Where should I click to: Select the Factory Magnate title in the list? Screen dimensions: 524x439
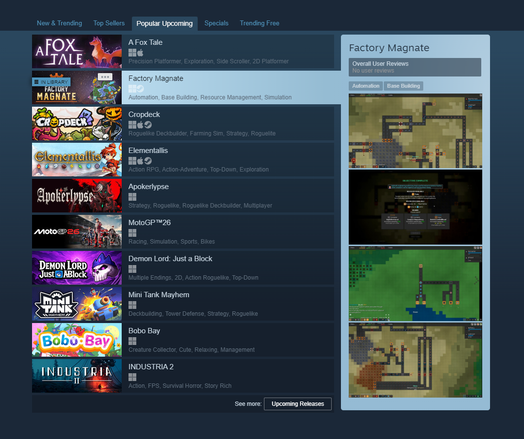[x=156, y=79]
